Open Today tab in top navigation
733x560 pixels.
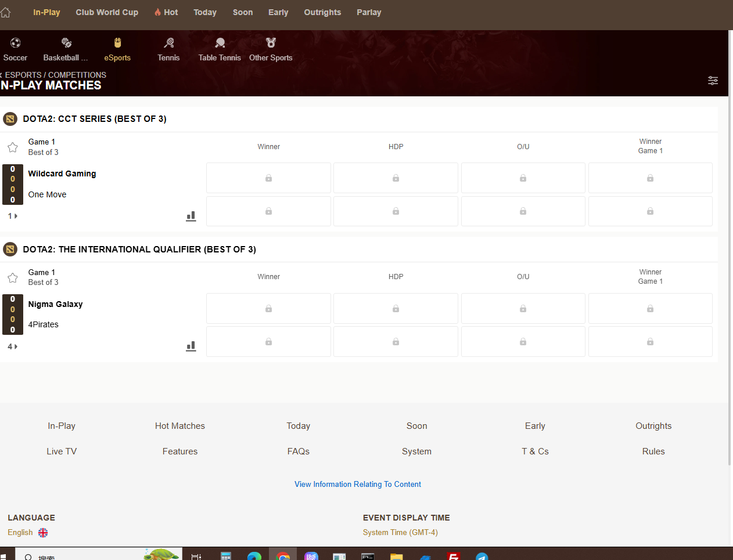[x=205, y=12]
